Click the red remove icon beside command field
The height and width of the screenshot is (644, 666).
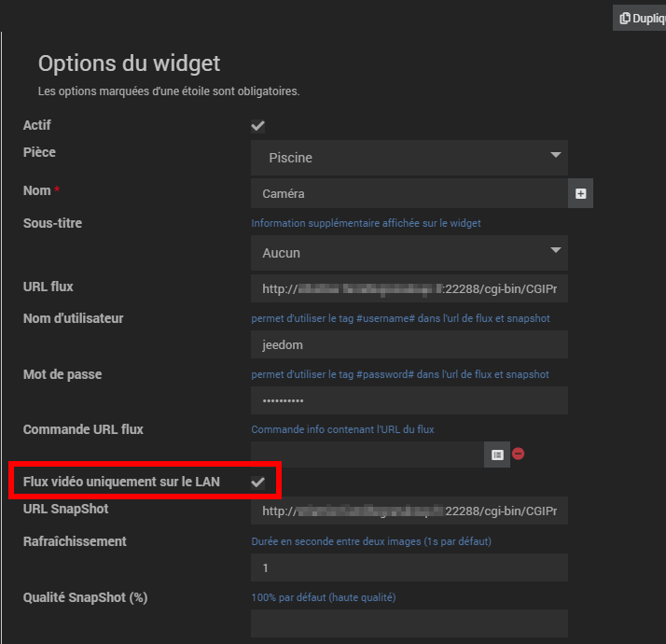(x=519, y=454)
